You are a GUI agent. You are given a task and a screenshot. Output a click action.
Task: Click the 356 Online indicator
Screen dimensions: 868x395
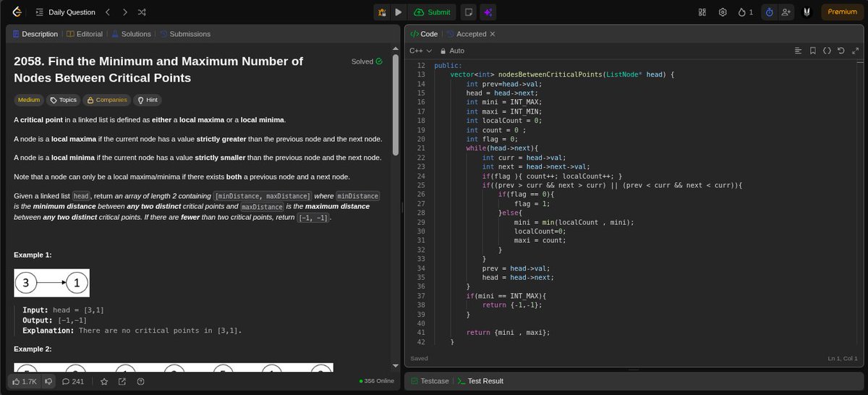point(376,381)
